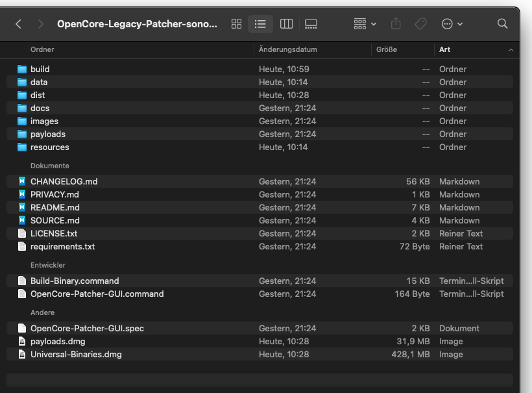
Task: Select the dist folder icon
Action: 22,95
